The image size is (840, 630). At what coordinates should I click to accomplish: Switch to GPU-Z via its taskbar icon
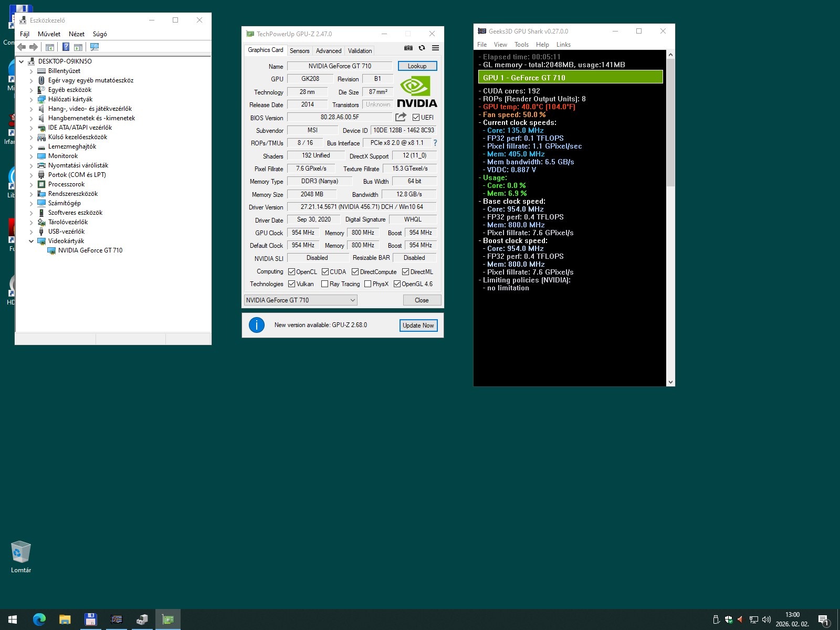[x=168, y=619]
